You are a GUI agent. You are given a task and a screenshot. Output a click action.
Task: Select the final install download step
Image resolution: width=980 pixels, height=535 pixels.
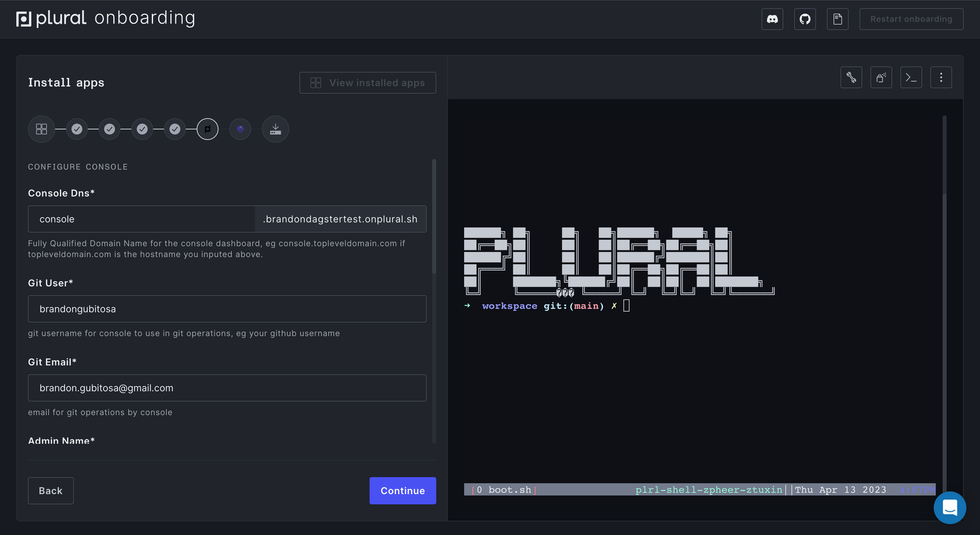[275, 129]
